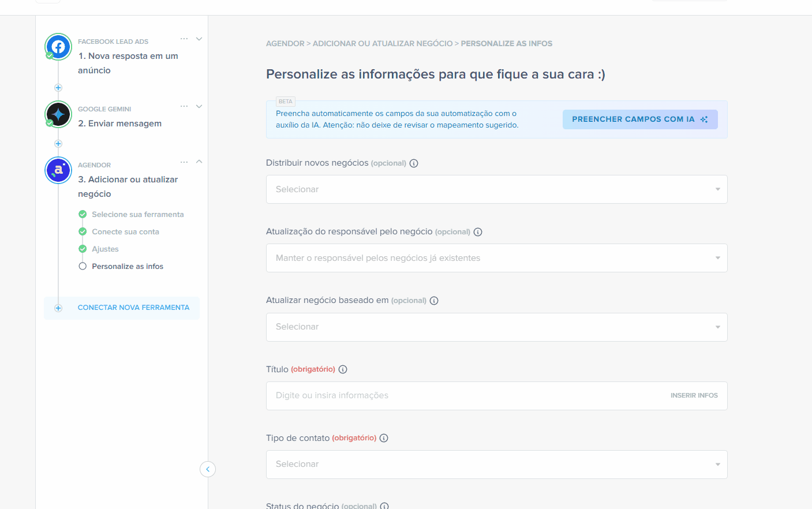The image size is (812, 509).
Task: Open the three-dot menu for Agendor step
Action: [184, 162]
